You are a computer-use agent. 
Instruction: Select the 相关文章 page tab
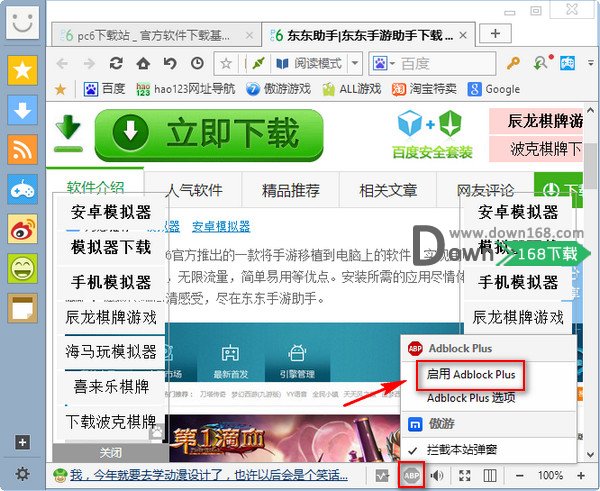[388, 190]
